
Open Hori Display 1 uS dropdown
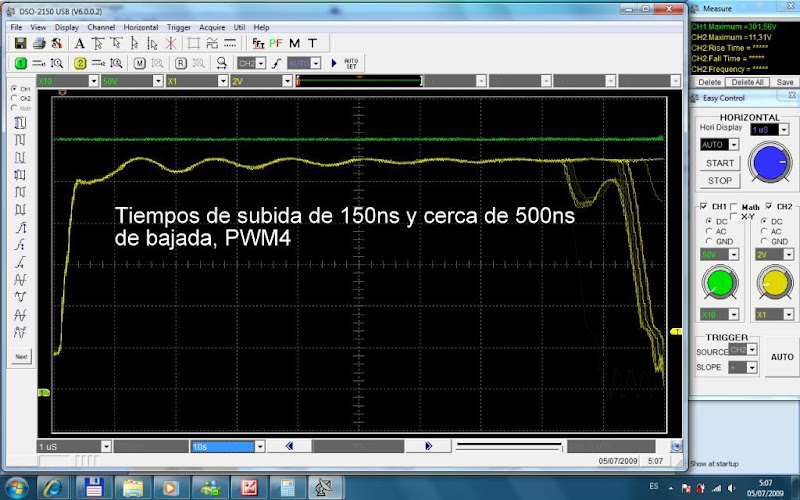coord(784,130)
